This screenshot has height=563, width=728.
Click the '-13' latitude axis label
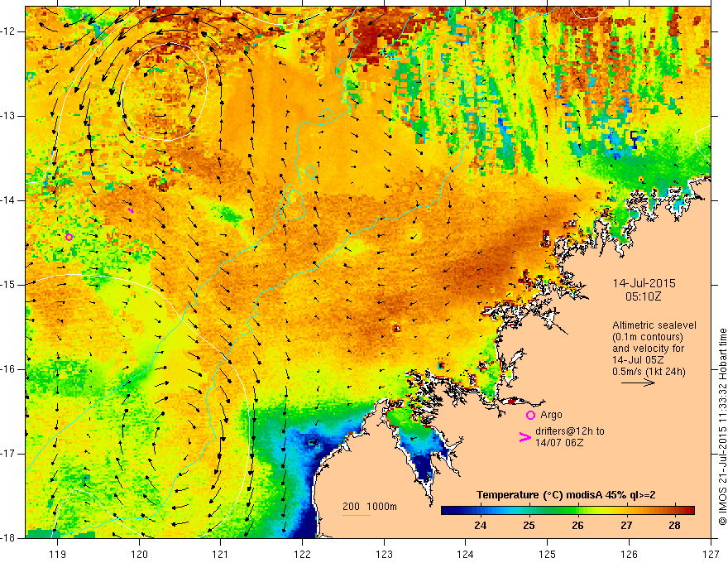tap(8, 116)
